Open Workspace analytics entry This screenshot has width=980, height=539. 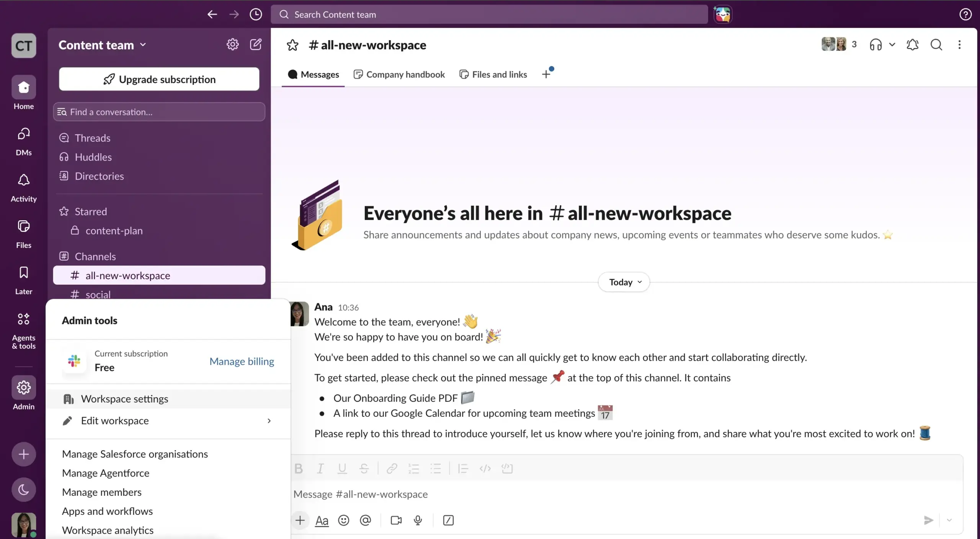tap(108, 530)
